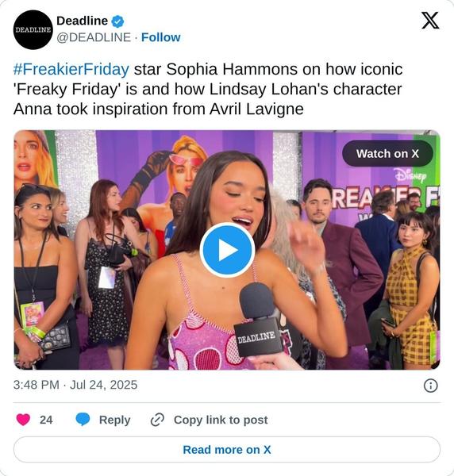This screenshot has width=454, height=476.
Task: Click the reply speech bubble icon
Action: point(83,420)
